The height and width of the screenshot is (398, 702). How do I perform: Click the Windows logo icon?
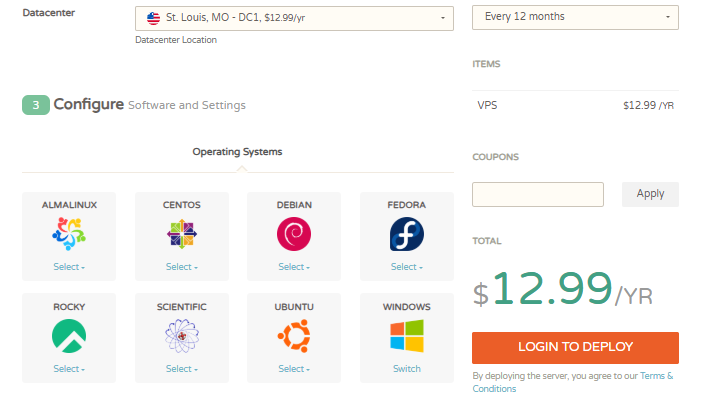click(407, 336)
